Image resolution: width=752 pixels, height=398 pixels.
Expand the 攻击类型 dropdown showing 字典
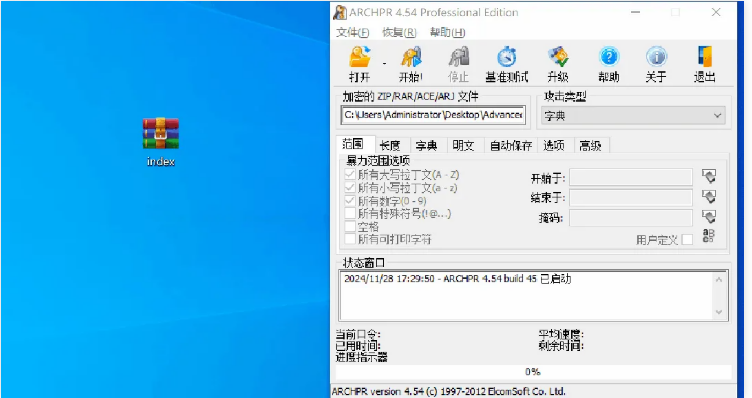(x=633, y=116)
